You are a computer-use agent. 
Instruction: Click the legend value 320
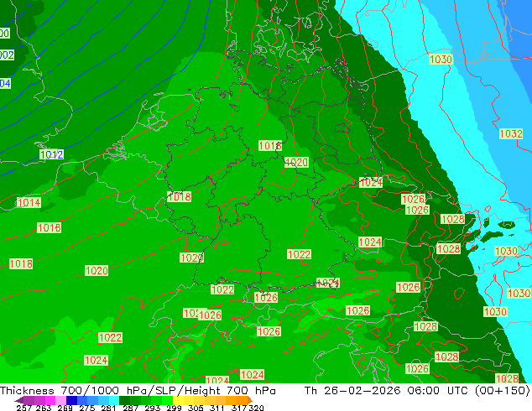[x=256, y=408]
